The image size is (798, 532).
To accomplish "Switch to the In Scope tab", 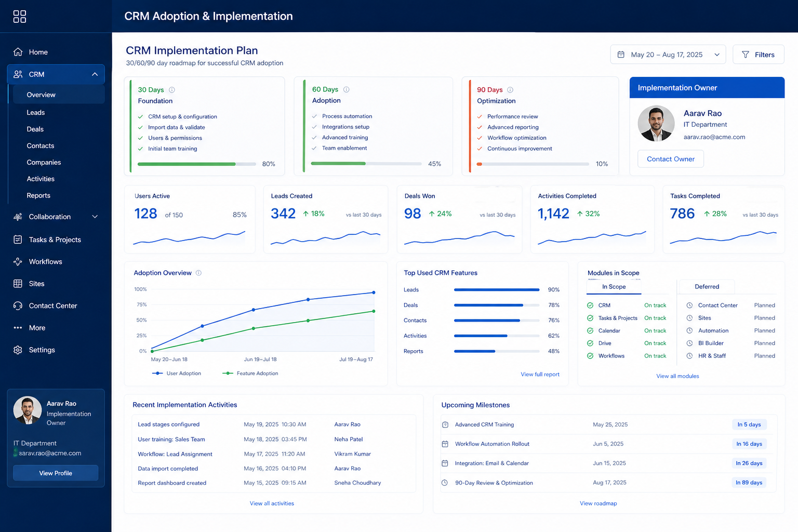I will (x=614, y=287).
